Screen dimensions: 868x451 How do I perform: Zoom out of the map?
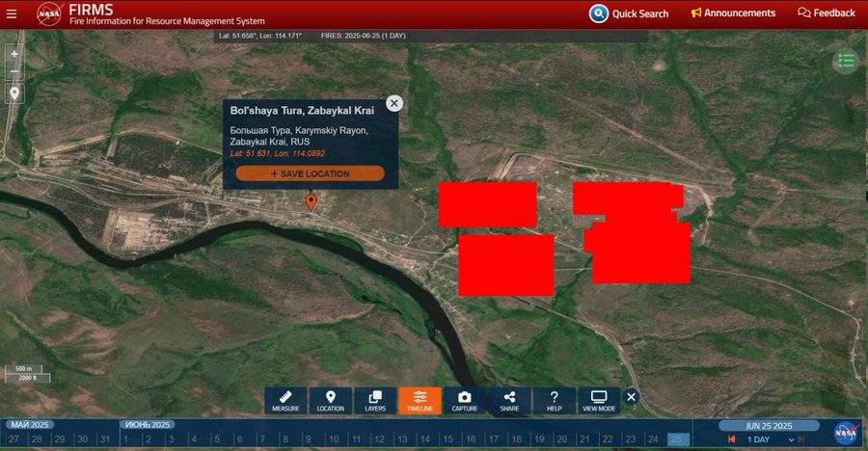point(14,71)
